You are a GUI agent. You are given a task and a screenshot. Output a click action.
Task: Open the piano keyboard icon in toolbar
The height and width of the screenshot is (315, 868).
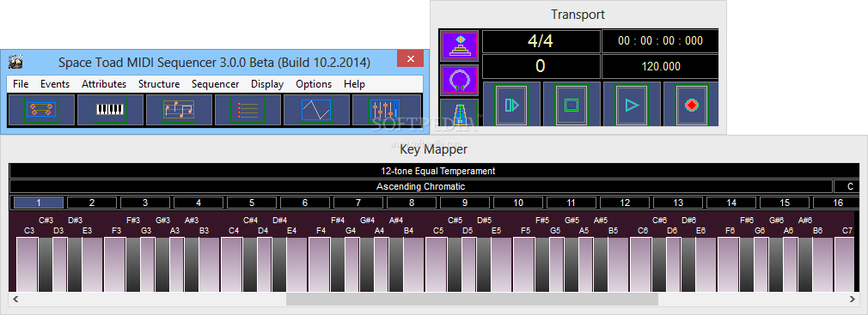tap(110, 109)
